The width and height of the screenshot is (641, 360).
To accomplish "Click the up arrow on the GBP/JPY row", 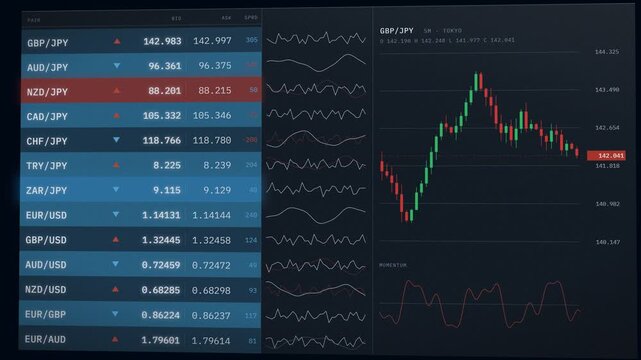I will tap(117, 41).
